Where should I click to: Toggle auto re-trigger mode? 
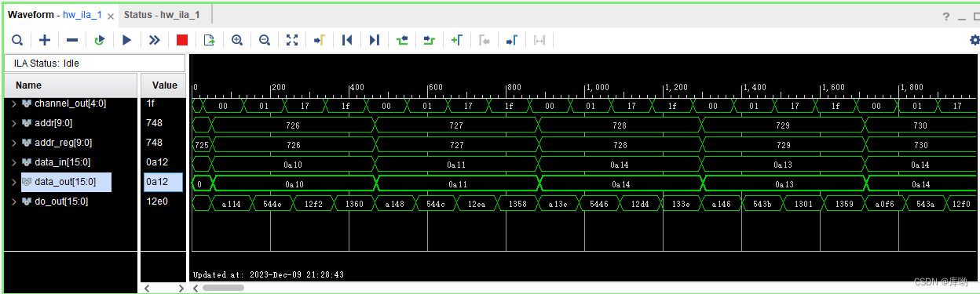pyautogui.click(x=99, y=40)
